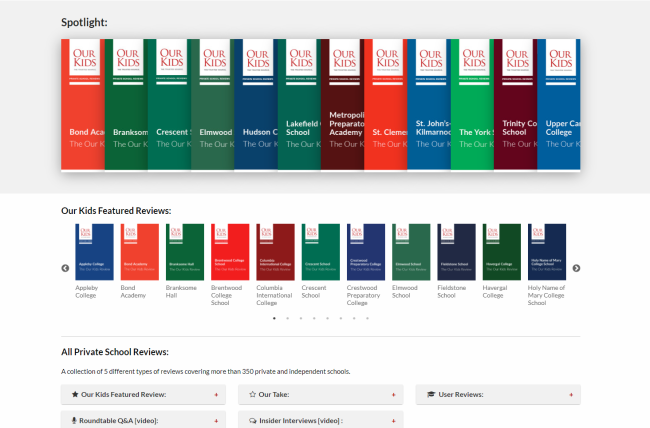Viewport: 650px width, 428px height.
Task: Select the second carousel page dot
Action: coord(288,319)
